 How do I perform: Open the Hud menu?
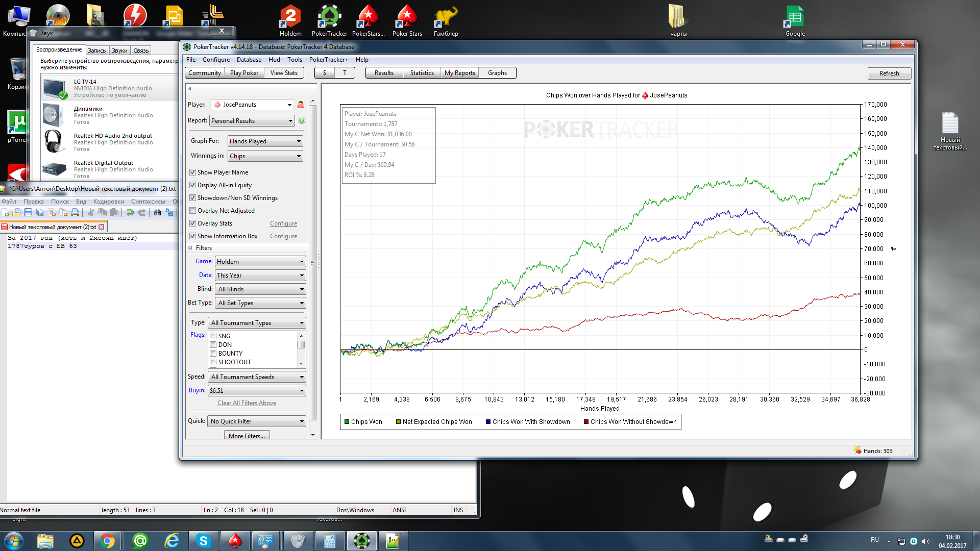click(274, 60)
